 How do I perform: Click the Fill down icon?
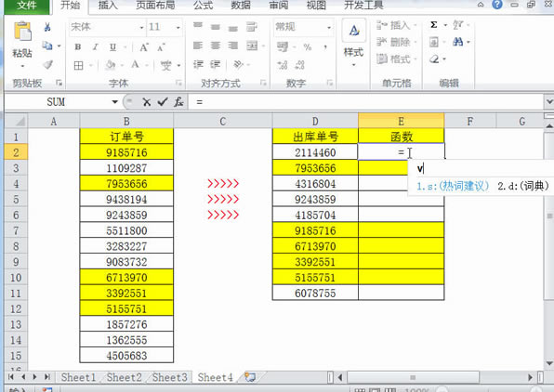pos(434,42)
